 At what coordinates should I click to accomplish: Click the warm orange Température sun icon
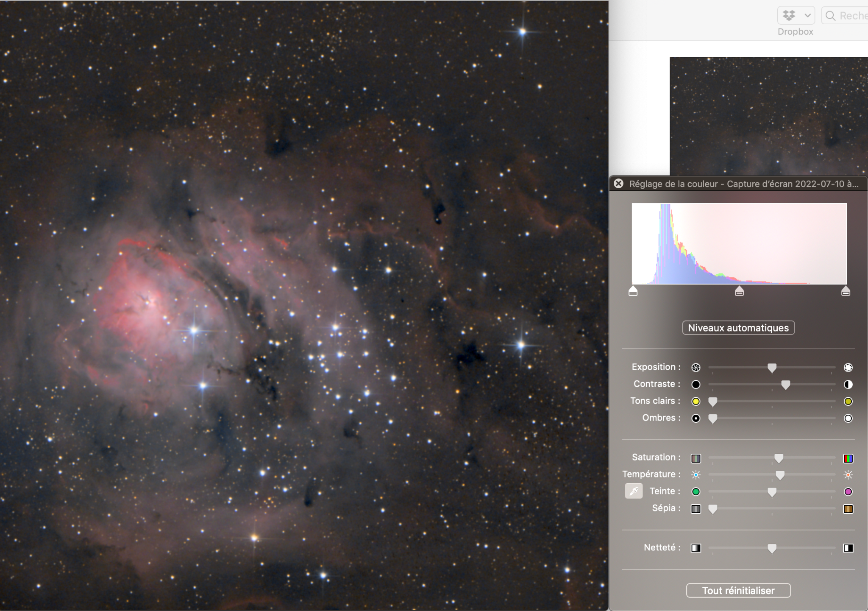848,475
